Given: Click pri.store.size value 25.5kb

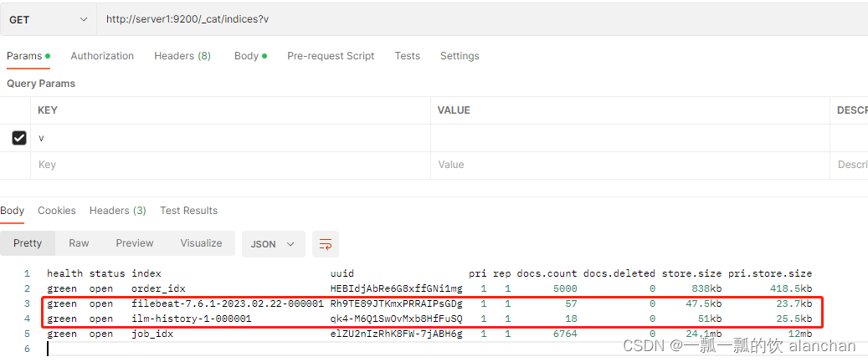Looking at the screenshot, I should point(794,319).
